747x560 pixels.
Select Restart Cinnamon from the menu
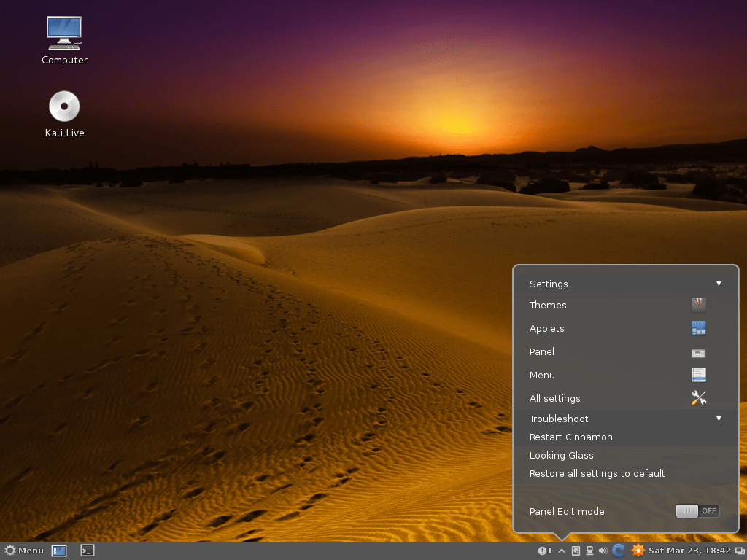pyautogui.click(x=570, y=437)
